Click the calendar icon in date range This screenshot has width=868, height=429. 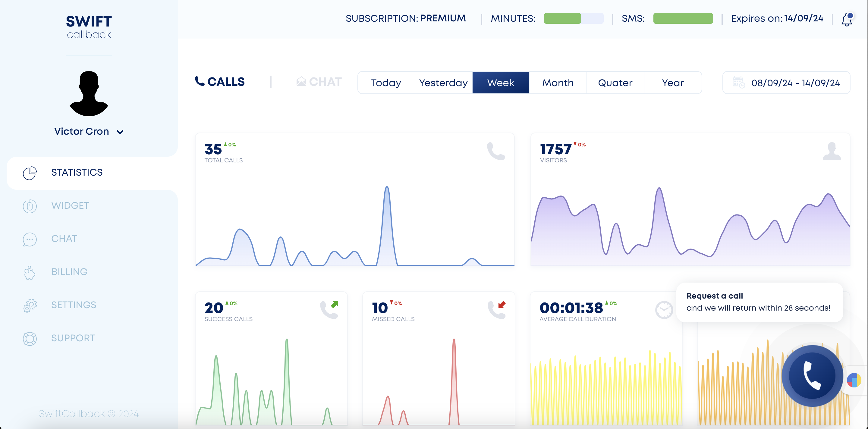tap(738, 83)
